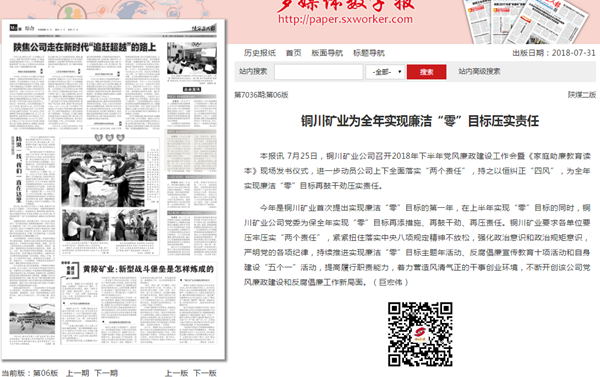This screenshot has width=600, height=377.
Task: Go to 下一版 next page
Action: 205,373
